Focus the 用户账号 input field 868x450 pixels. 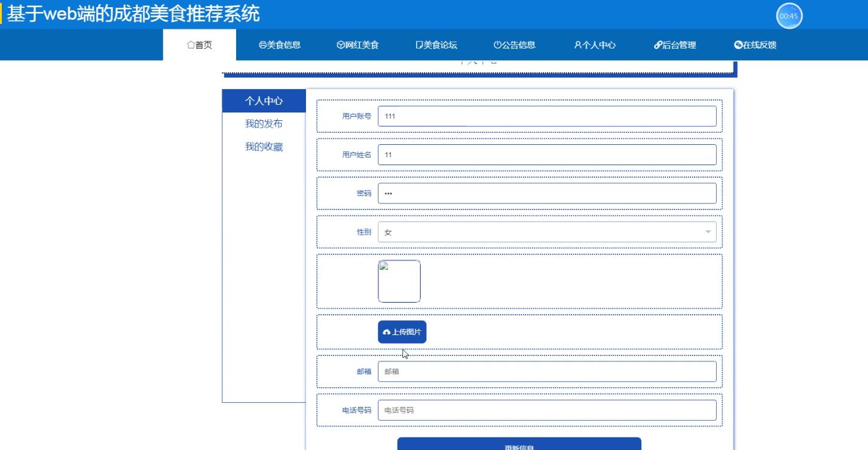click(547, 116)
